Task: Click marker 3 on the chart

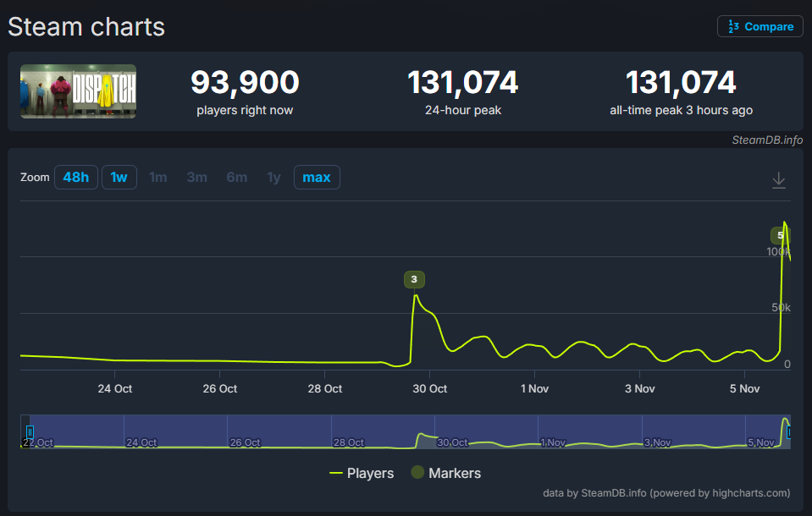Action: (x=413, y=279)
